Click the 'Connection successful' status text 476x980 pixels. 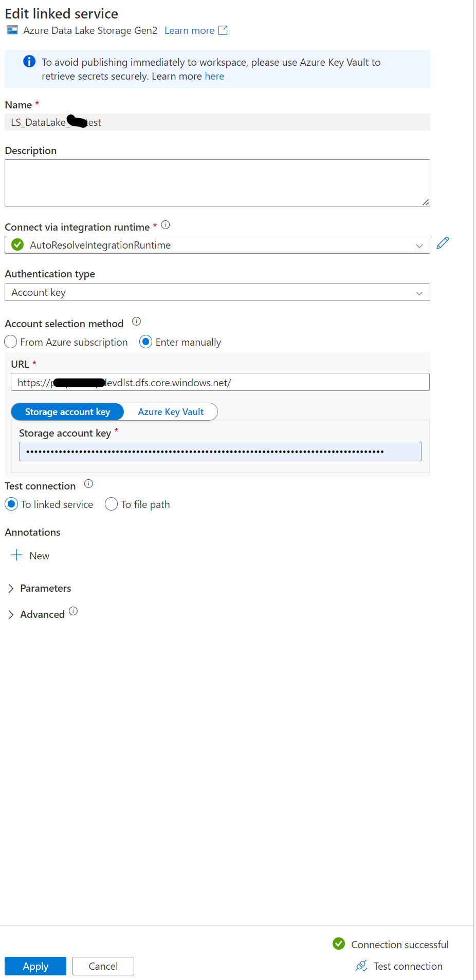400,945
